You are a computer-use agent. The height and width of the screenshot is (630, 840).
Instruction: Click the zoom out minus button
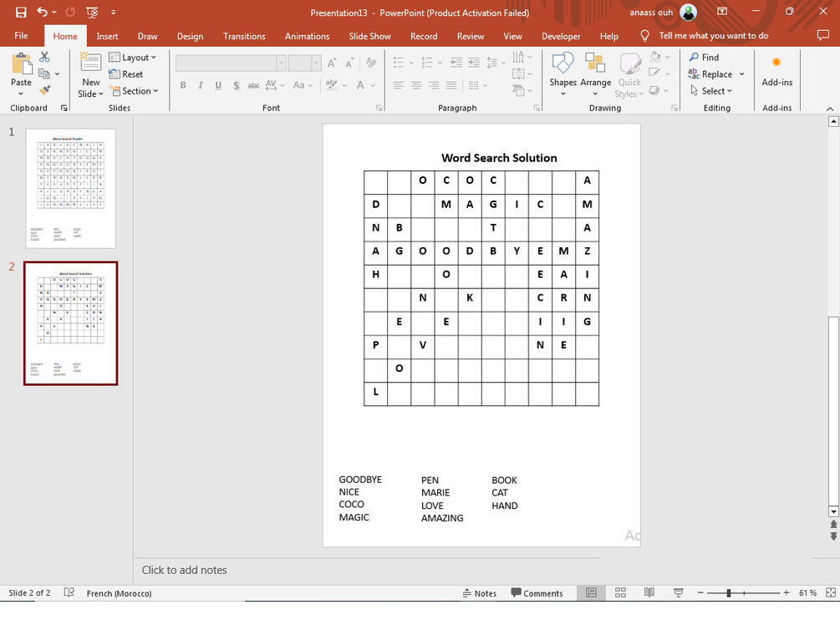tap(700, 592)
